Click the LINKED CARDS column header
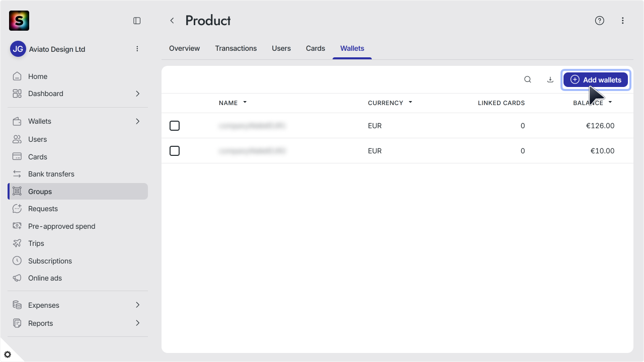 [501, 103]
